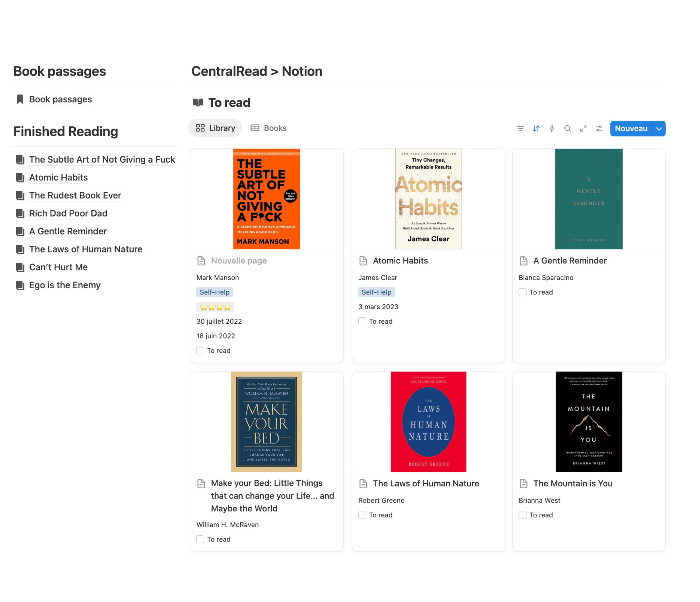Open view settings with the sliders icon
This screenshot has height=602, width=700.
pos(599,129)
